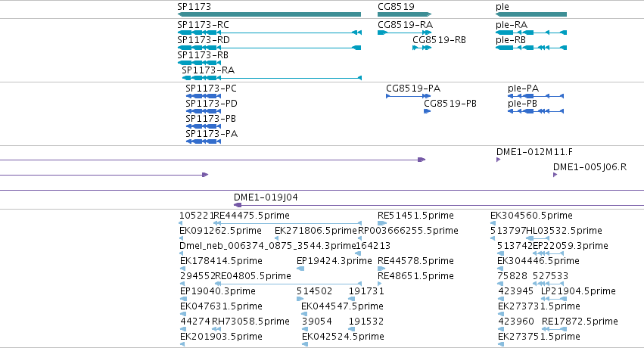The image size is (644, 348).
Task: Select the ple gene bar
Action: coord(531,14)
